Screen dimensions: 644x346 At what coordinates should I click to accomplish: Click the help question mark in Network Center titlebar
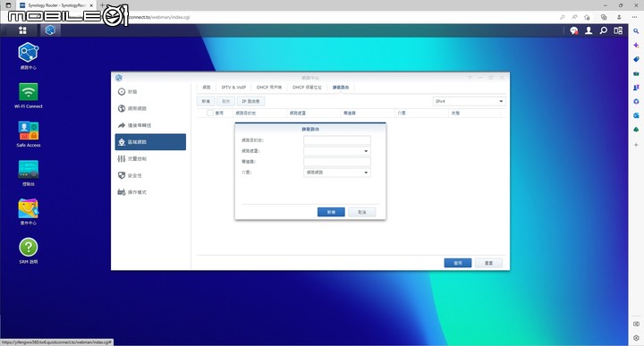[470, 77]
